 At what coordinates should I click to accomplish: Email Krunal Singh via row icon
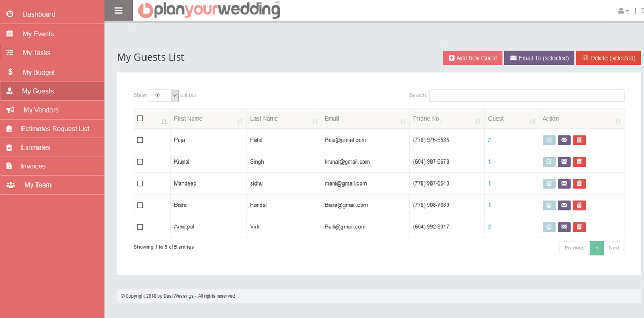pos(564,161)
